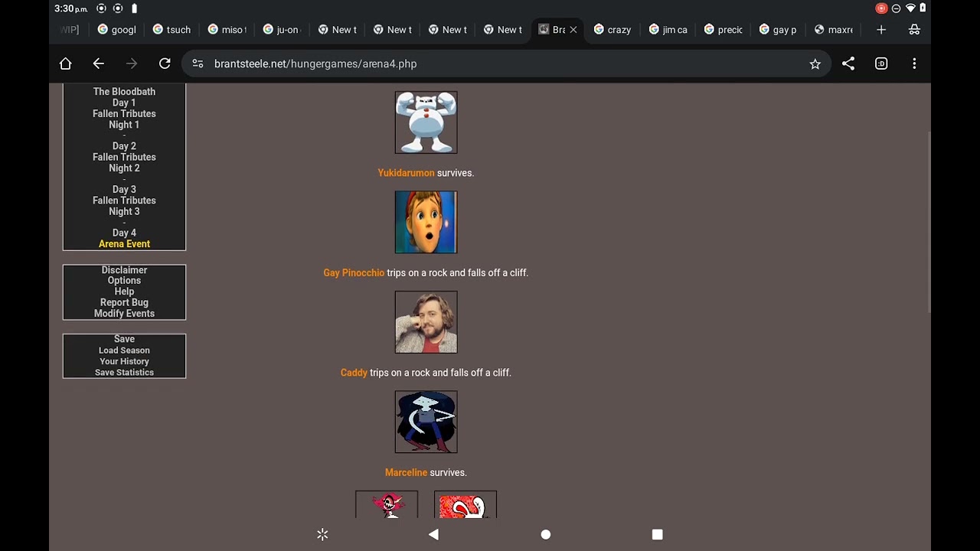Navigate back with the back arrow
The image size is (980, 551).
coord(98,64)
